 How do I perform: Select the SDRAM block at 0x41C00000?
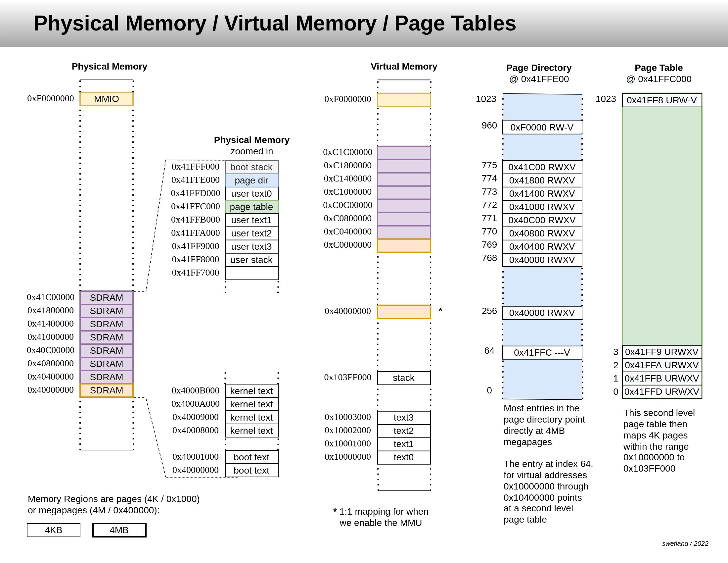[x=106, y=297]
